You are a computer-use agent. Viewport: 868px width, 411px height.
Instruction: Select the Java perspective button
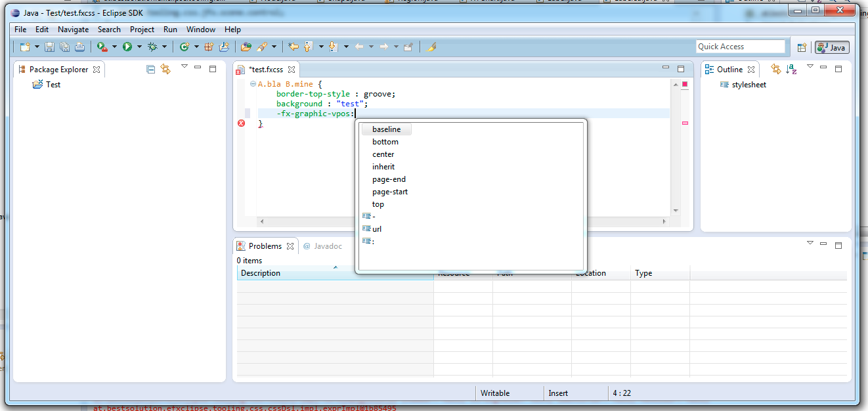[x=832, y=47]
